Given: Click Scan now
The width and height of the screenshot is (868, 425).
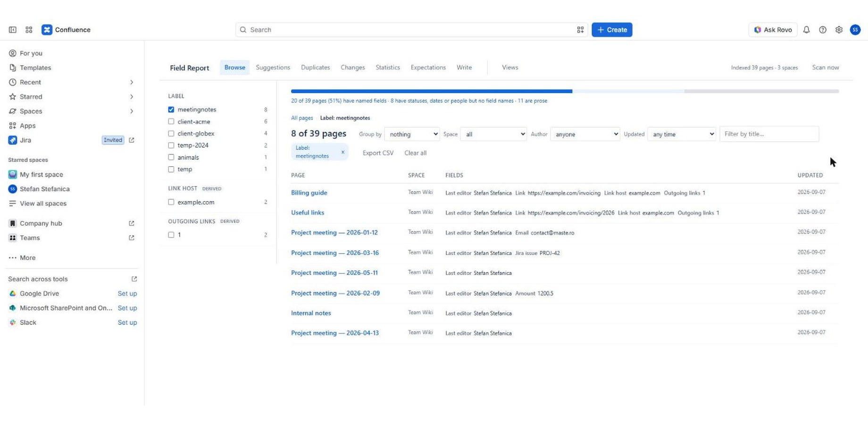Looking at the screenshot, I should (825, 68).
